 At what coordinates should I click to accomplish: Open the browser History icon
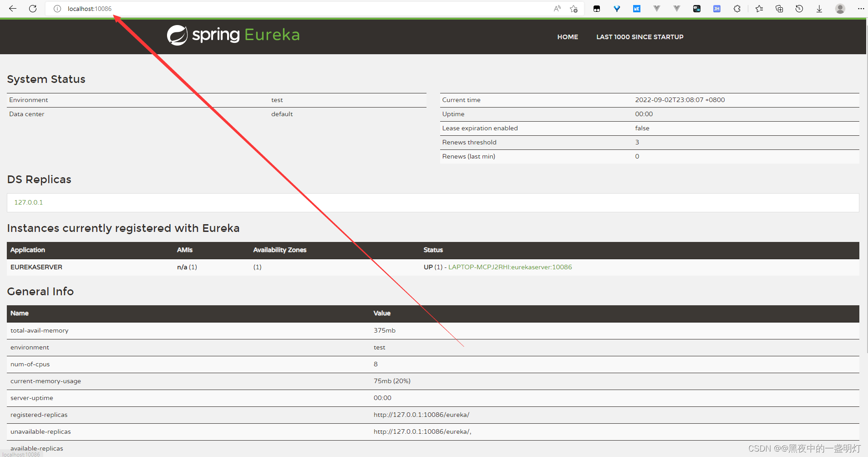point(799,9)
